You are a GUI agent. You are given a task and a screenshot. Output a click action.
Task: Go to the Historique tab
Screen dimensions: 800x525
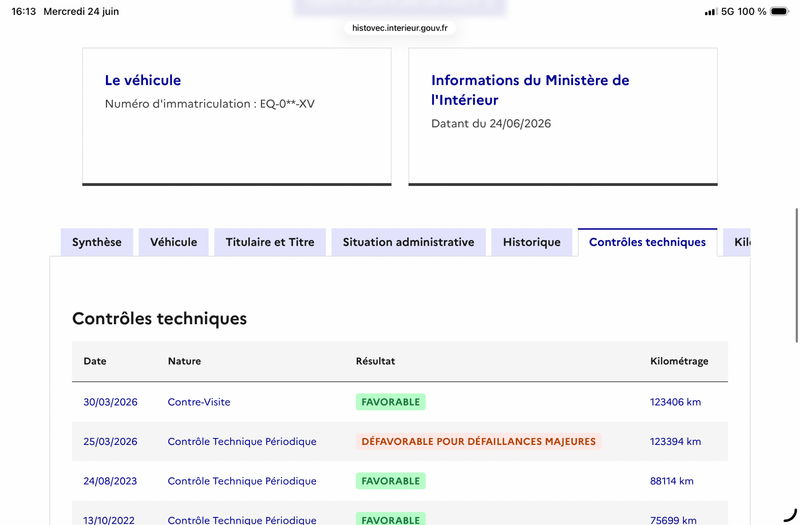532,242
